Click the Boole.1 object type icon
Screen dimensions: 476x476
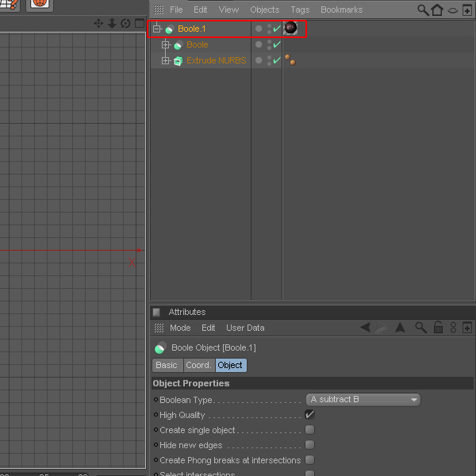tap(170, 29)
